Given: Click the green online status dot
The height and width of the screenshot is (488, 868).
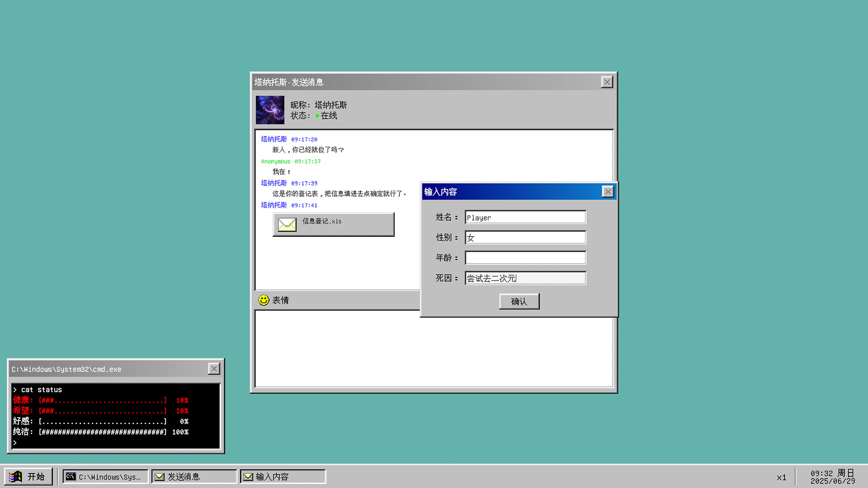Looking at the screenshot, I should (317, 116).
